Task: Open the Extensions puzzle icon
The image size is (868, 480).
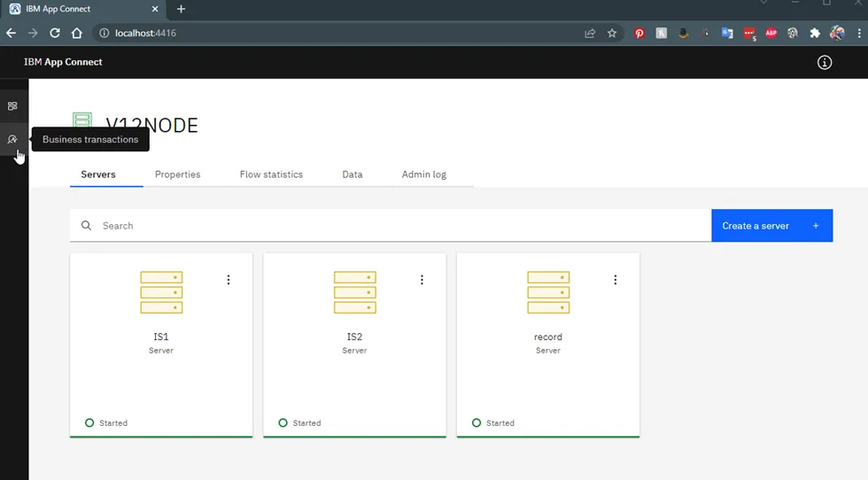Action: pyautogui.click(x=815, y=34)
